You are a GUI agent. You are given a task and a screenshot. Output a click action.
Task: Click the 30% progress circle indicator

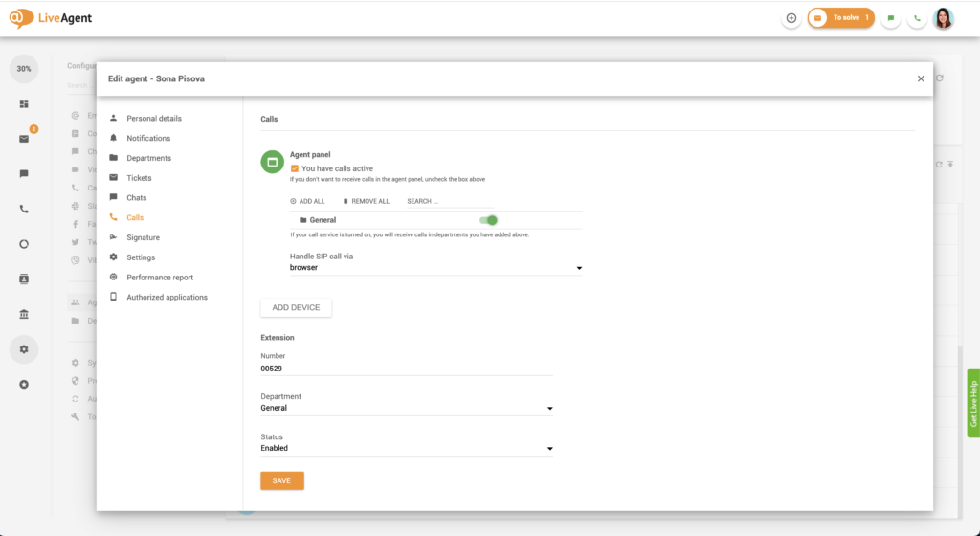coord(24,69)
